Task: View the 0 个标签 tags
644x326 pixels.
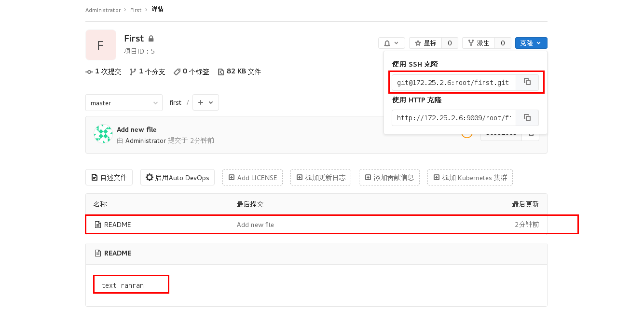Action: tap(192, 71)
